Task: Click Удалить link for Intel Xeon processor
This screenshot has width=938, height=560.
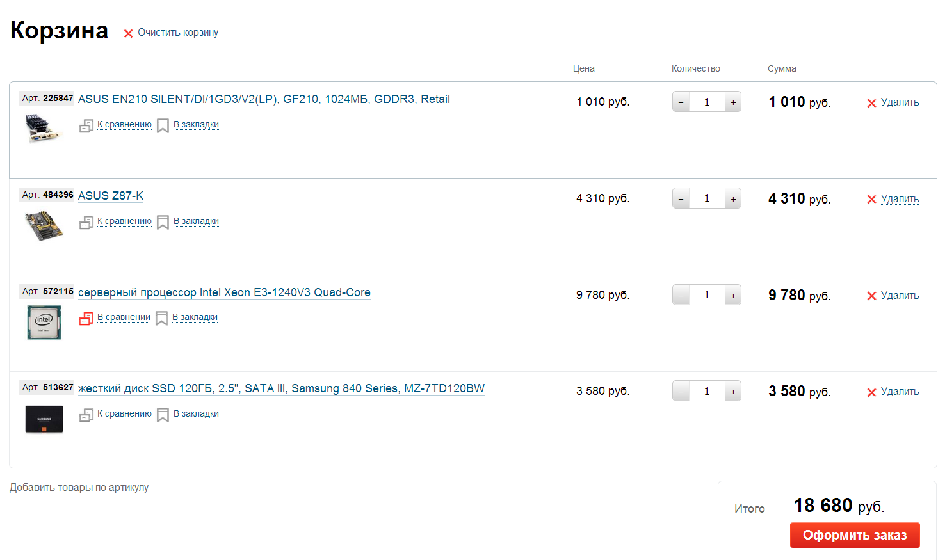Action: [x=900, y=296]
